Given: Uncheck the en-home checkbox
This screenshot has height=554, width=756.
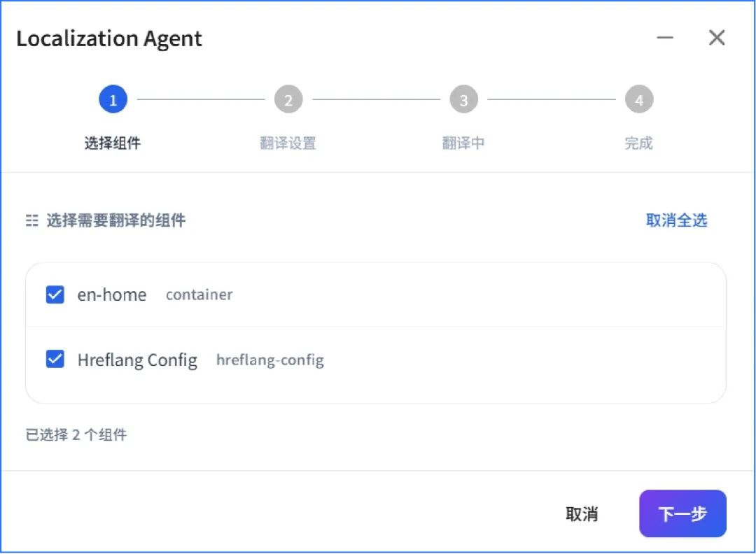Looking at the screenshot, I should coord(55,294).
